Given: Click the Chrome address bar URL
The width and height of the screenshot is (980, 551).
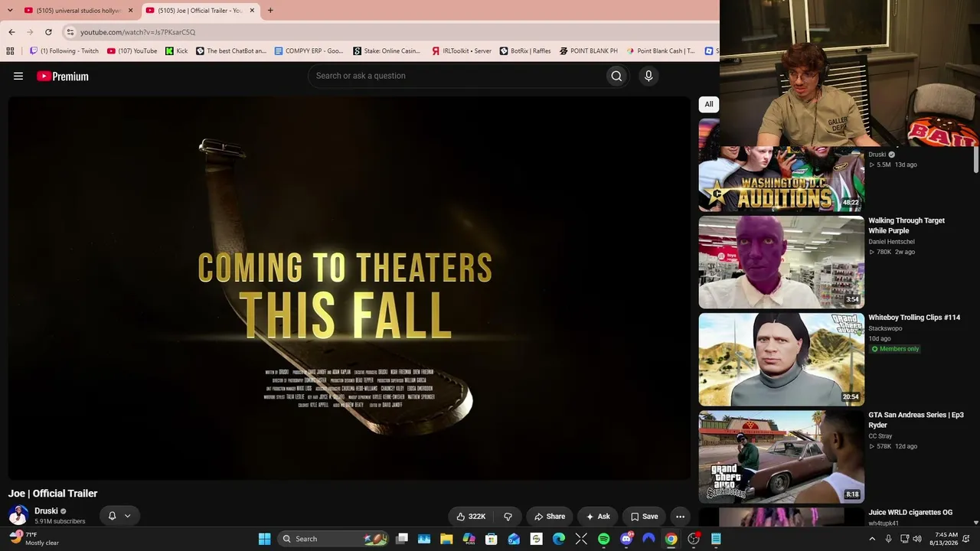Looking at the screenshot, I should tap(138, 32).
